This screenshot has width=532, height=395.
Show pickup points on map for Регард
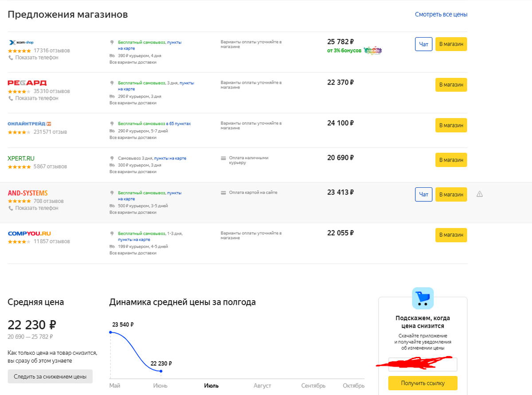point(156,86)
